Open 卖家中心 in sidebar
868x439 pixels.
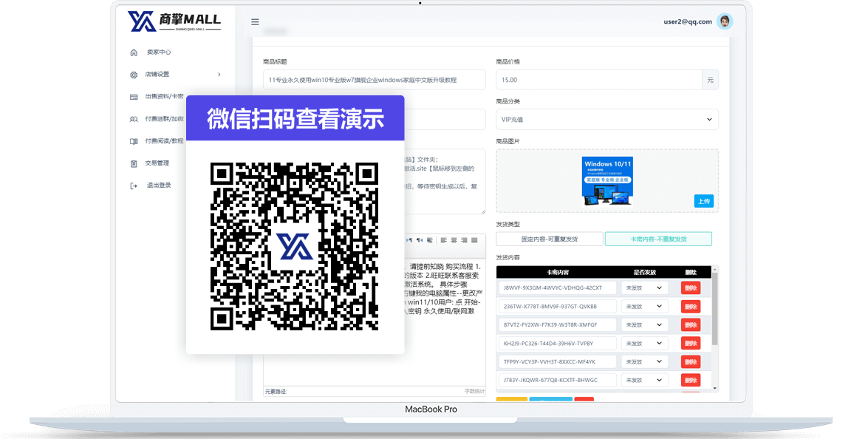[159, 52]
